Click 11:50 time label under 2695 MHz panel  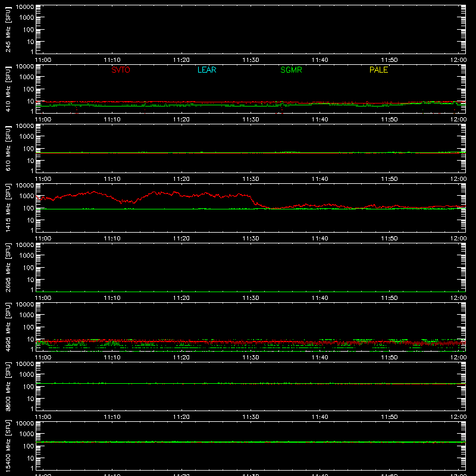click(389, 298)
